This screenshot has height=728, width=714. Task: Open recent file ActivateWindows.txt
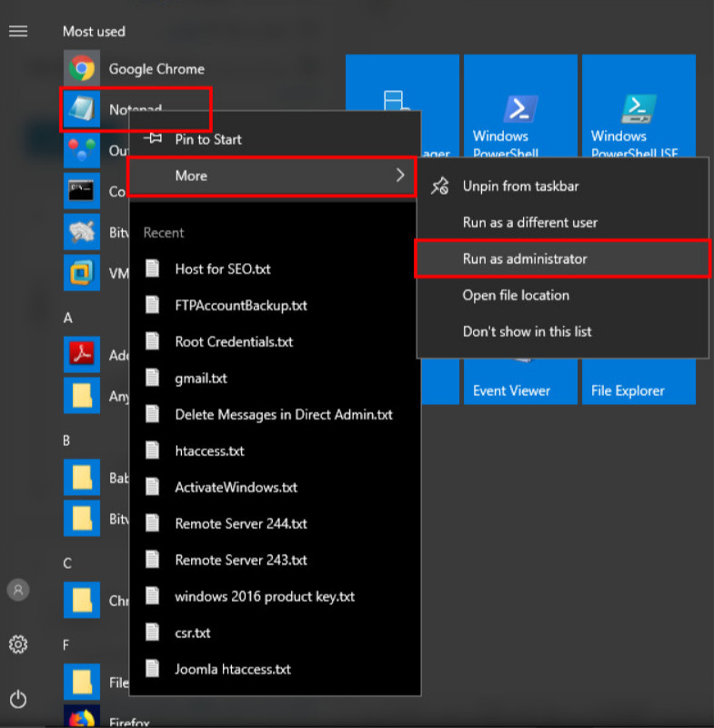tap(274, 487)
